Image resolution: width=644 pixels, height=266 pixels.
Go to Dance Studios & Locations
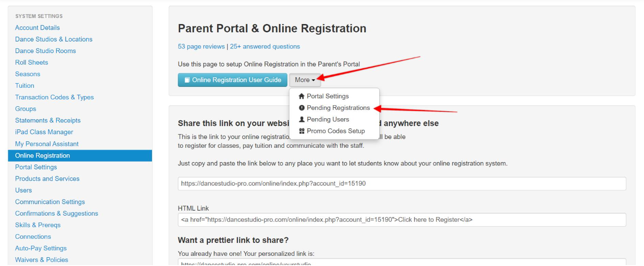[54, 39]
